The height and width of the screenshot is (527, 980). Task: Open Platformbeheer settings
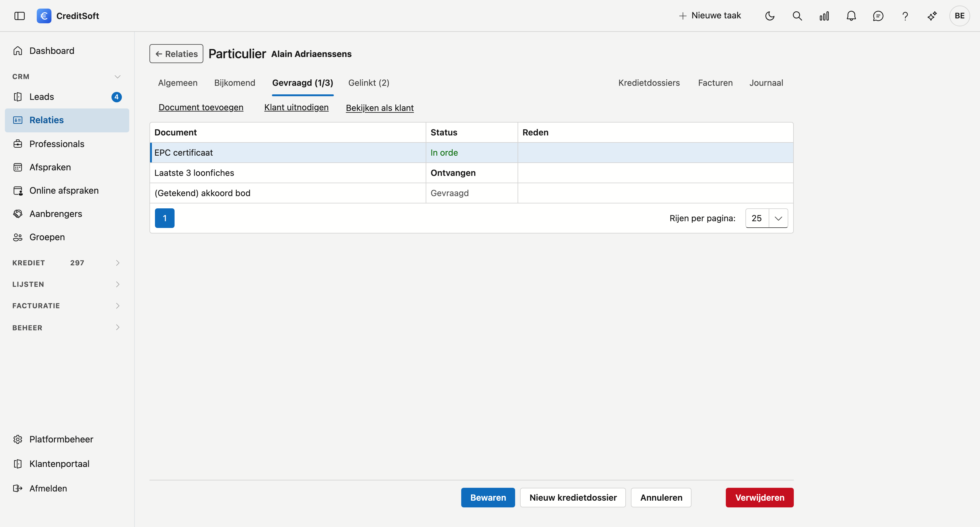click(67, 439)
